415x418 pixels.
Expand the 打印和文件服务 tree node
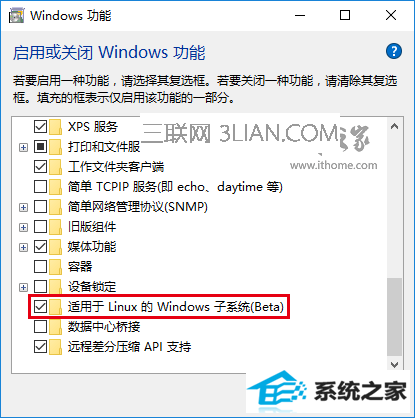(23, 147)
